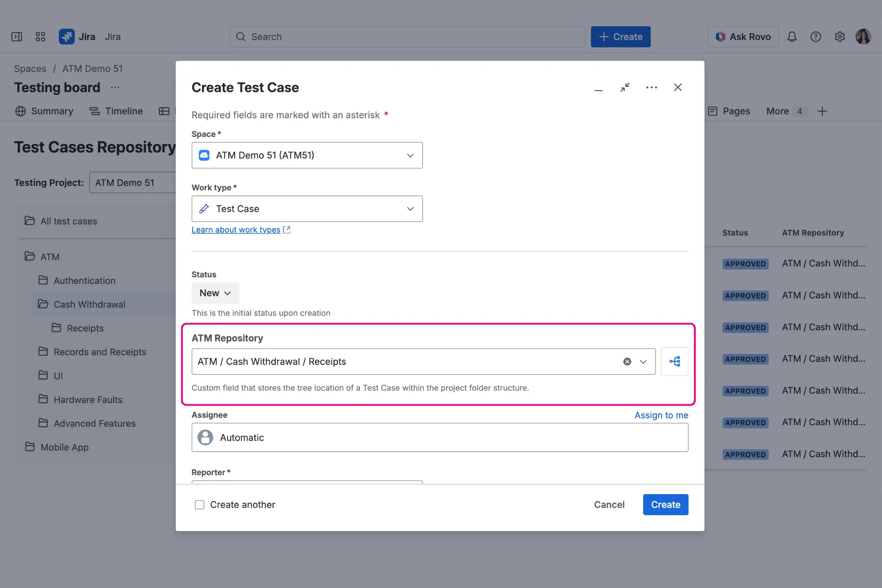The image size is (882, 588).
Task: Open Jira settings via the gear icon
Action: 840,36
